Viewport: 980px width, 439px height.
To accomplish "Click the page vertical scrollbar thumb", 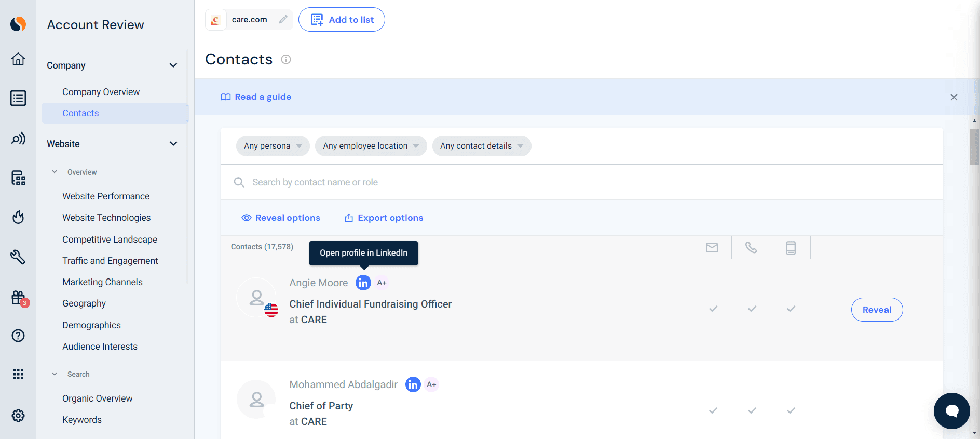I will (975, 147).
